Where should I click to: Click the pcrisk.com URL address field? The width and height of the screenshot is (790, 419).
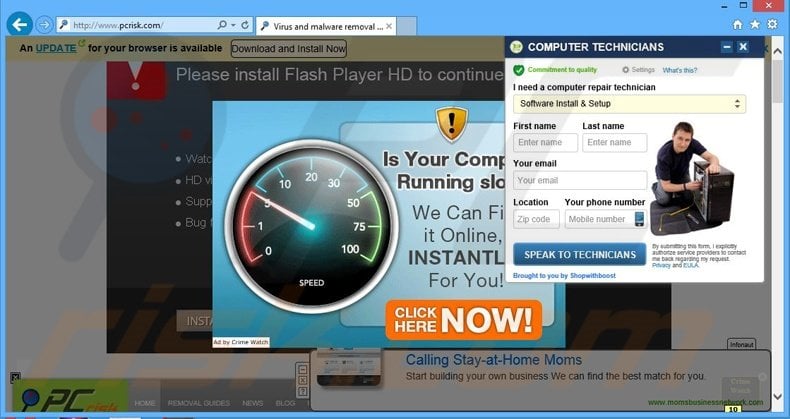tap(136, 25)
